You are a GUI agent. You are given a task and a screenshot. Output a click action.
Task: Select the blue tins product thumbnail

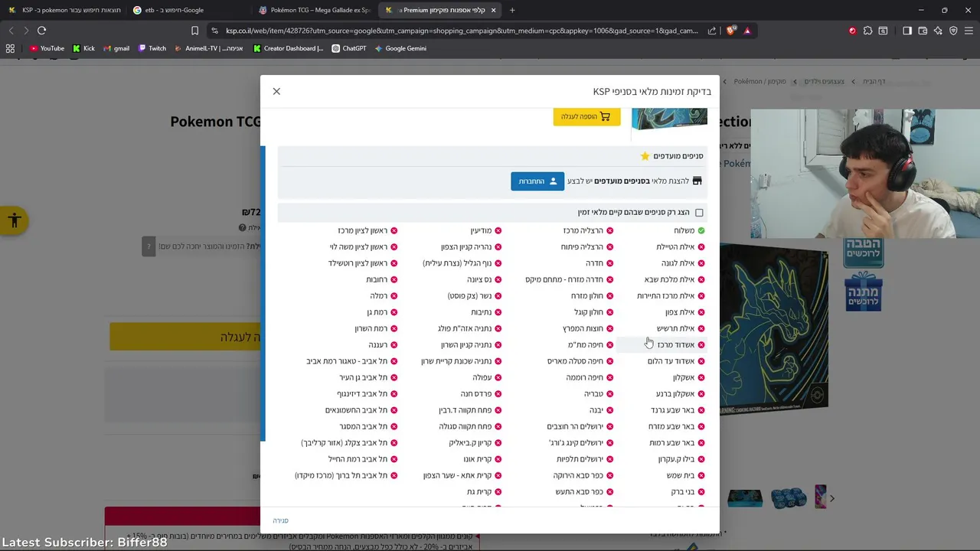point(789,498)
